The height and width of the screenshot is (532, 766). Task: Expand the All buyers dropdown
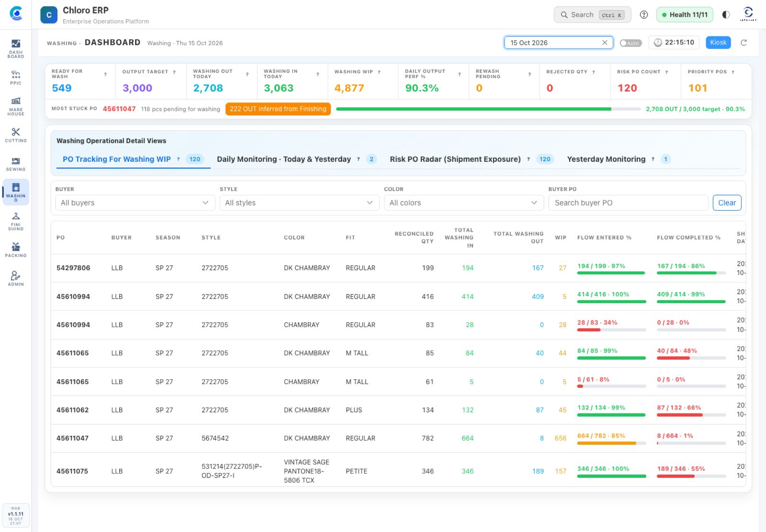click(x=135, y=203)
